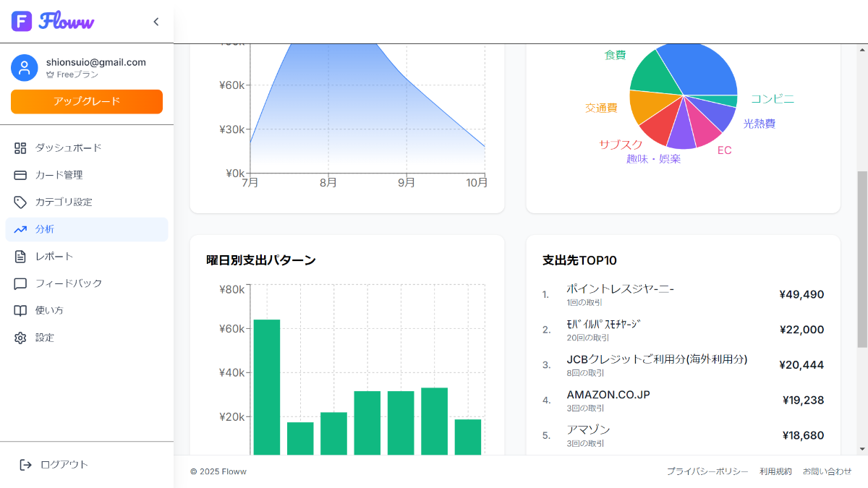Open the お問い合わせ footer link
Screen dimensions: 868x488
coord(827,471)
